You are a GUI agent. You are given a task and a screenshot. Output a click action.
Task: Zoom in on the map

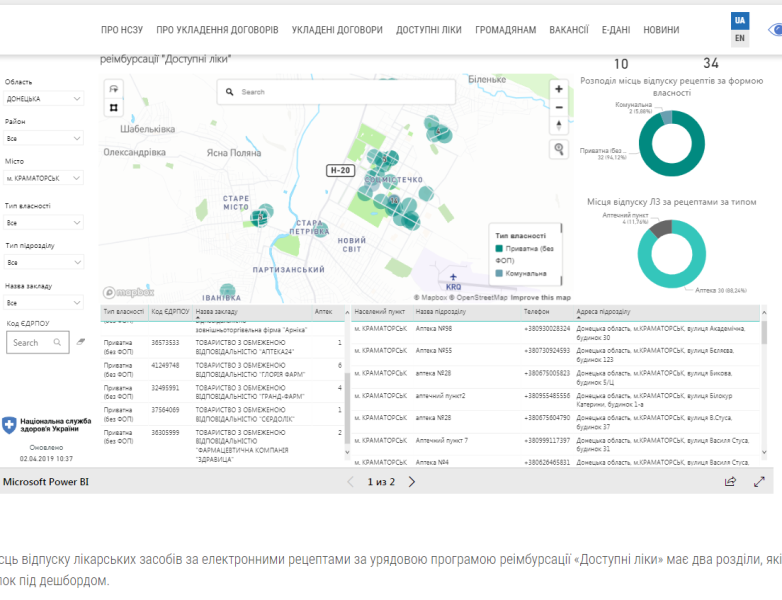click(559, 89)
